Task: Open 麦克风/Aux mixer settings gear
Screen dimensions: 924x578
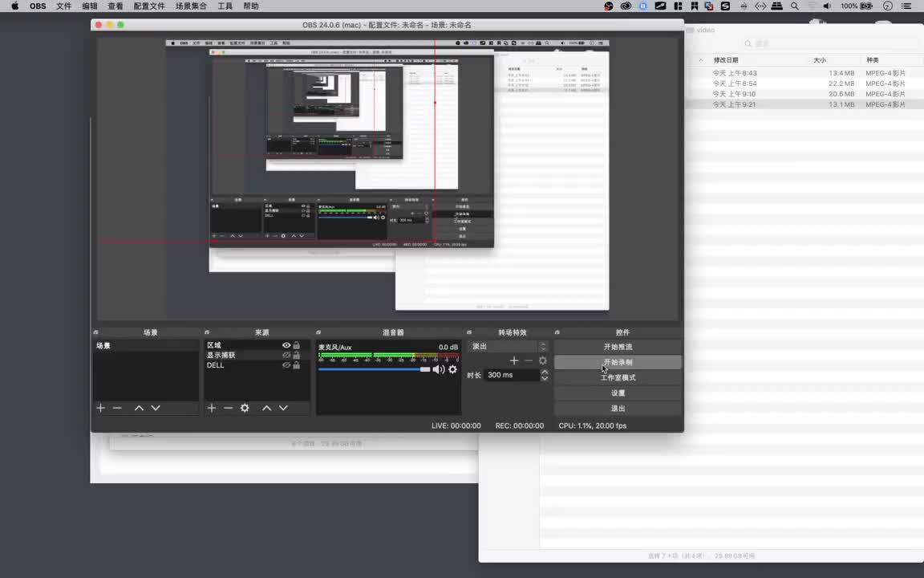Action: tap(452, 369)
